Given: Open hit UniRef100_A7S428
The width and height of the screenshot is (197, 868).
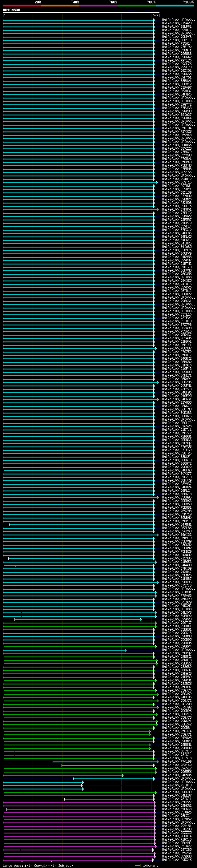Looking at the screenshot, I should click(x=177, y=23).
